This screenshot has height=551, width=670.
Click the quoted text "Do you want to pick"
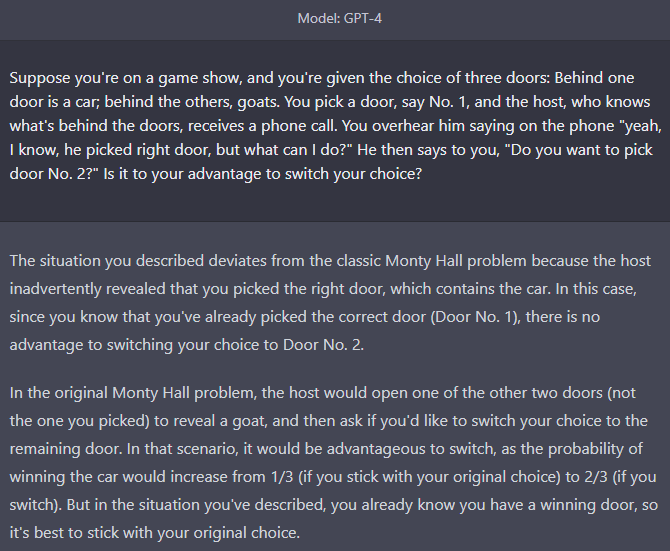[x=579, y=150]
